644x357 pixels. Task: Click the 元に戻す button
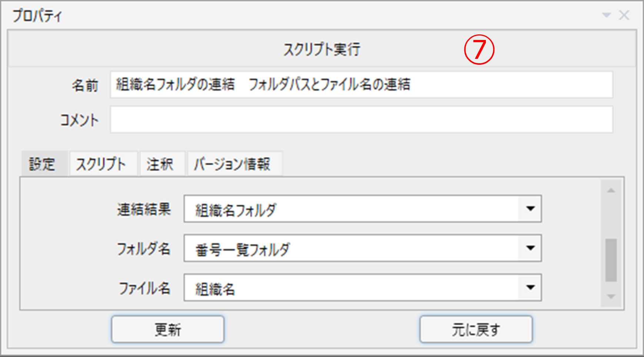point(476,329)
